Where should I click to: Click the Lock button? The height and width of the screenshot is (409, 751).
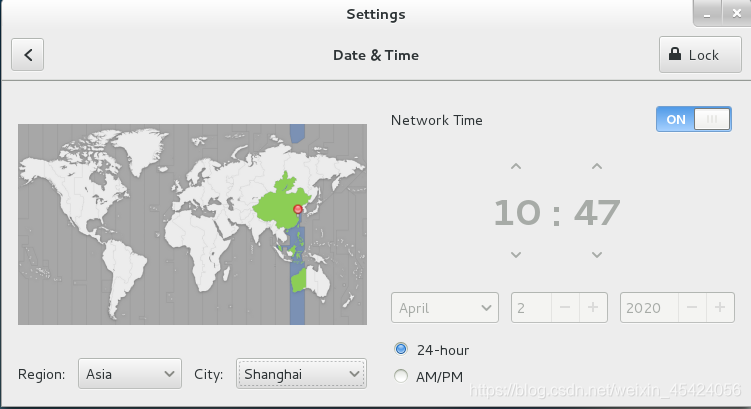[700, 55]
